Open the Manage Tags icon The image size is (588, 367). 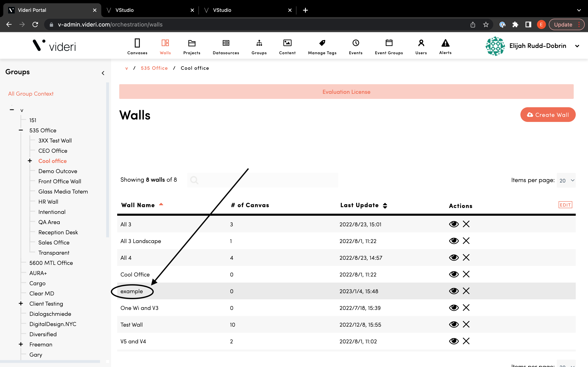pyautogui.click(x=322, y=43)
